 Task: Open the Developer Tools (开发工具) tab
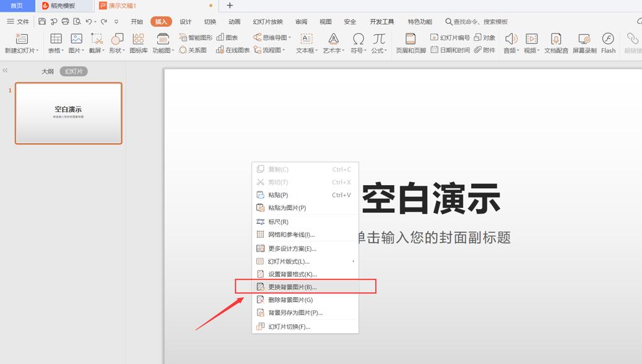coord(382,22)
